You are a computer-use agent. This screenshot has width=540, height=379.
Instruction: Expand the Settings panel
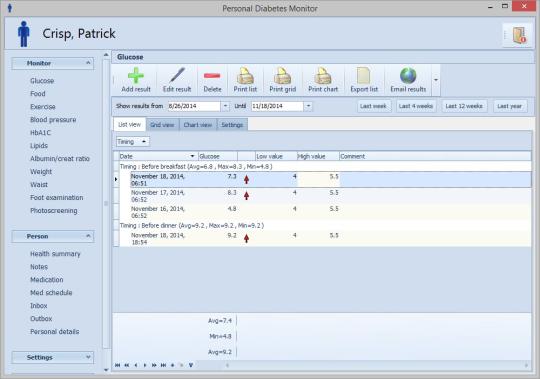click(x=88, y=357)
